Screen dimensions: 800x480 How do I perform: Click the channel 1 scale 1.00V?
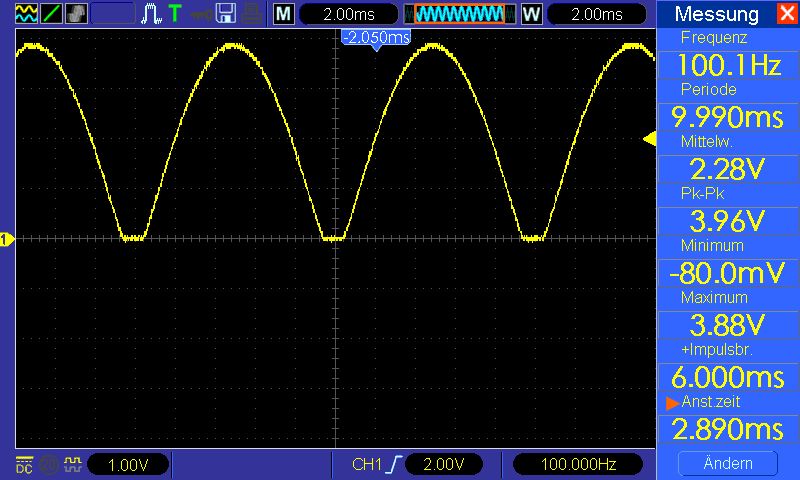[x=128, y=465]
